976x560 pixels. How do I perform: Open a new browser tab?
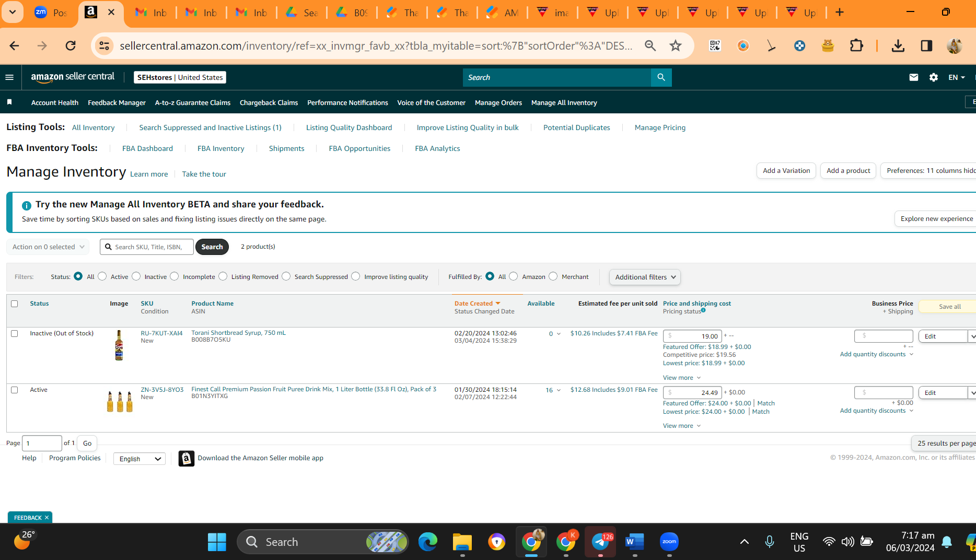coord(840,12)
